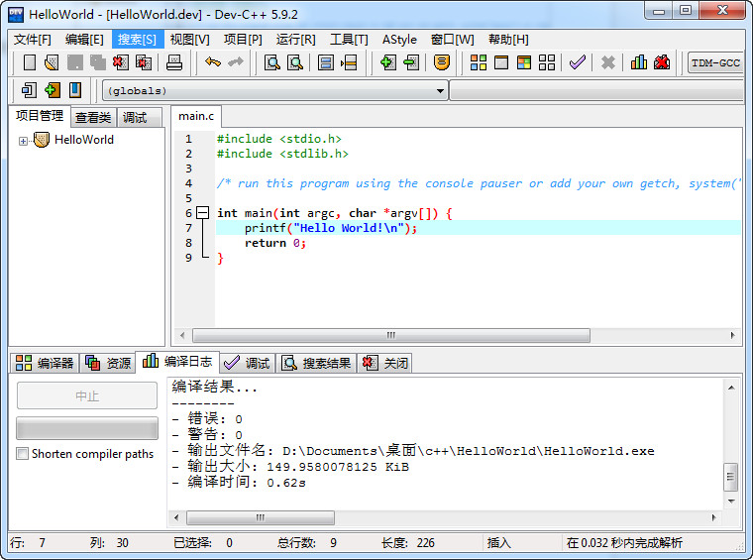Image resolution: width=753 pixels, height=560 pixels.
Task: Open the TDM-GCC compiler selector
Action: [715, 62]
